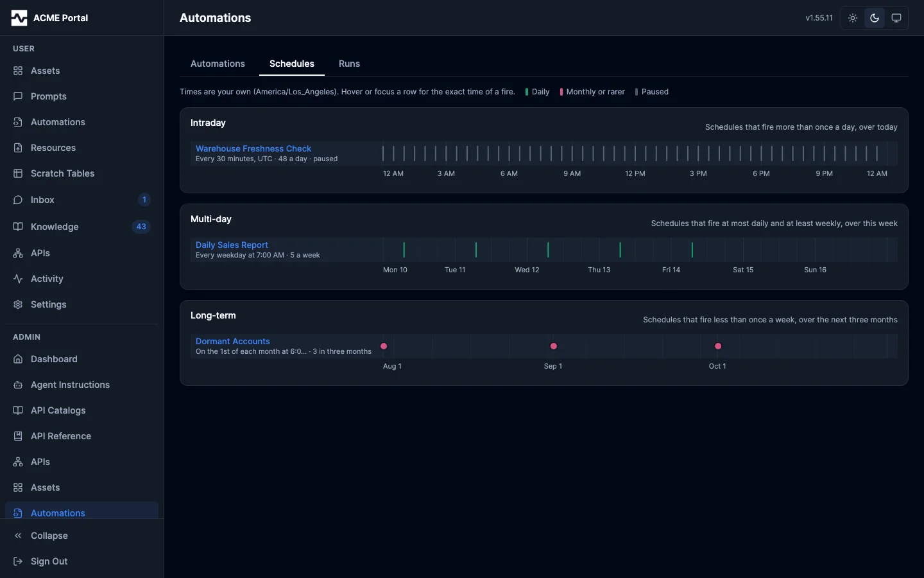
Task: Select dark theme moon icon
Action: (875, 18)
